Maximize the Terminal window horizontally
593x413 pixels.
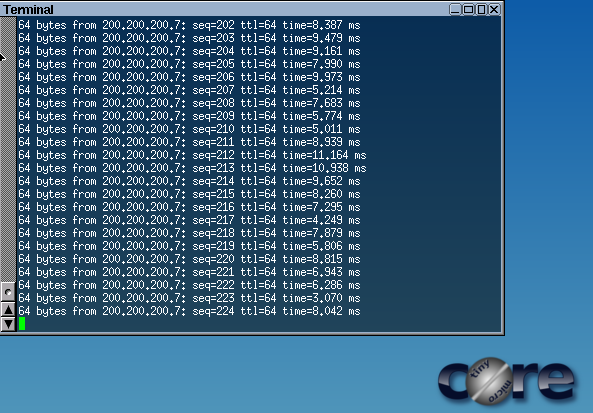[x=468, y=9]
